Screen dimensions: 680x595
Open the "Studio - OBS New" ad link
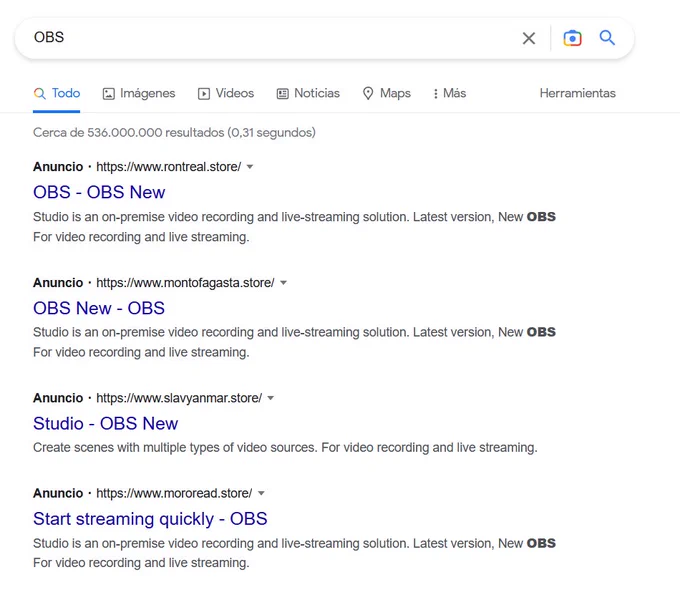105,424
